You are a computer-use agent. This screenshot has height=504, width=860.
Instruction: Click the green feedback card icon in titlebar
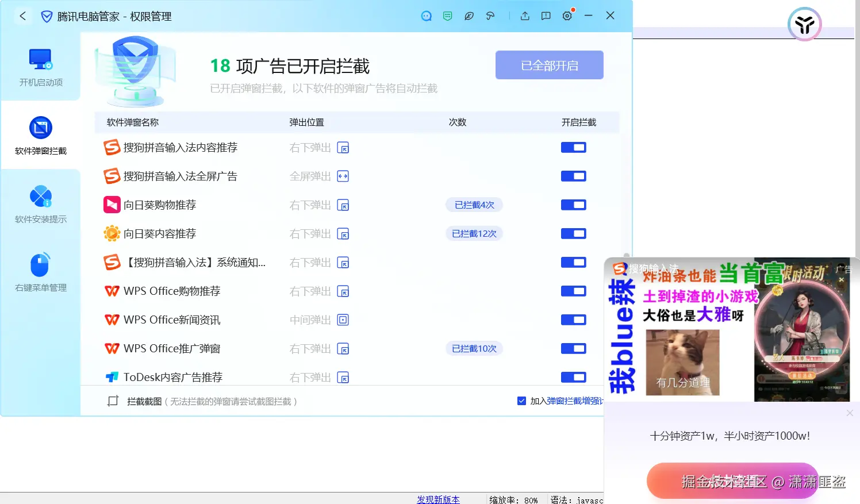447,16
